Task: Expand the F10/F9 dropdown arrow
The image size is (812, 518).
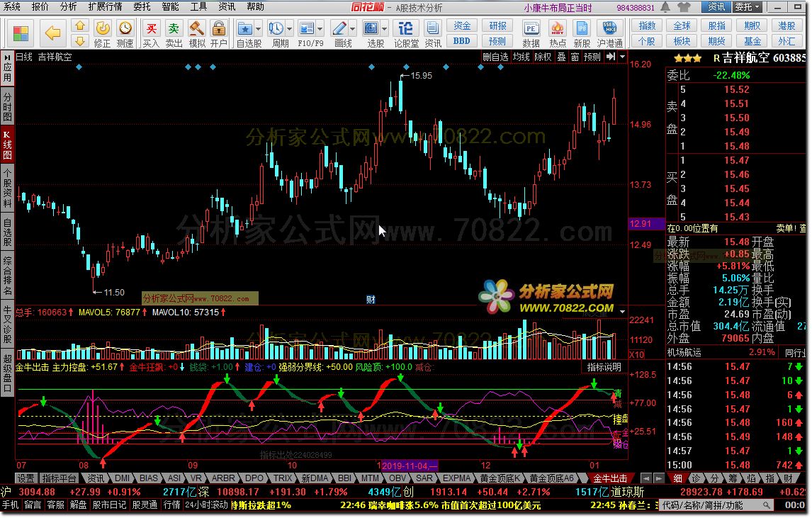Action: click(x=320, y=28)
